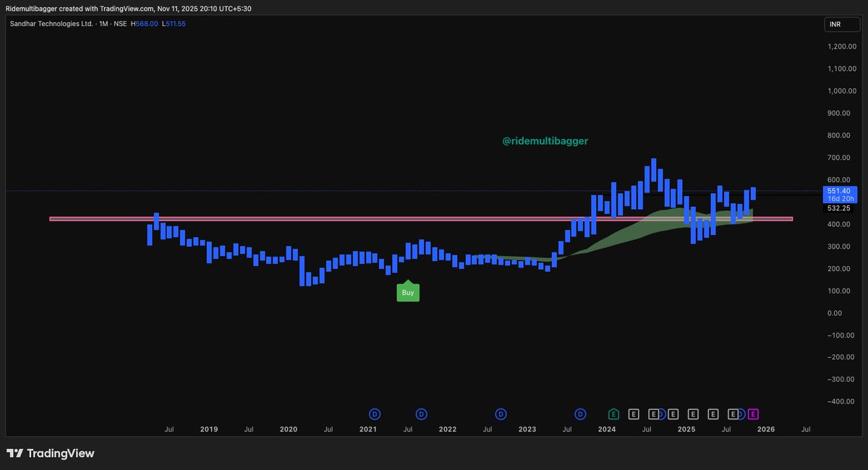868x470 pixels.
Task: Click the H568.00 high value
Action: pos(144,23)
